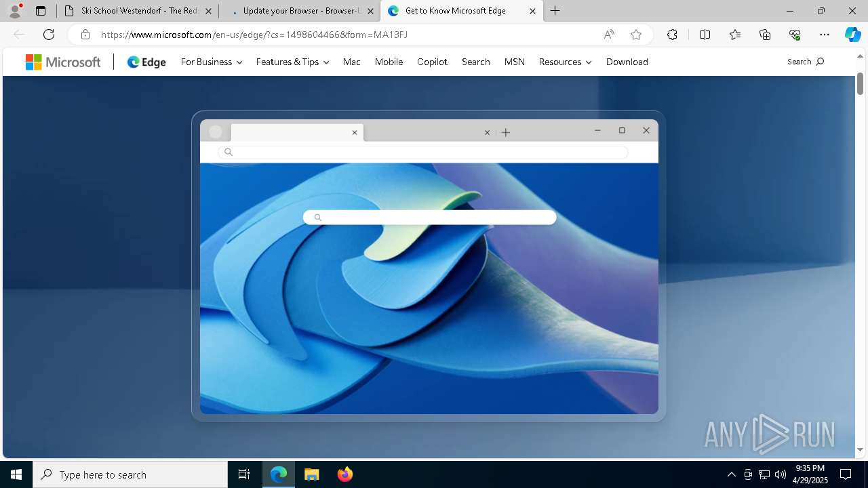The width and height of the screenshot is (868, 488).
Task: Click the page vertical scrollbar thumb
Action: (860, 83)
